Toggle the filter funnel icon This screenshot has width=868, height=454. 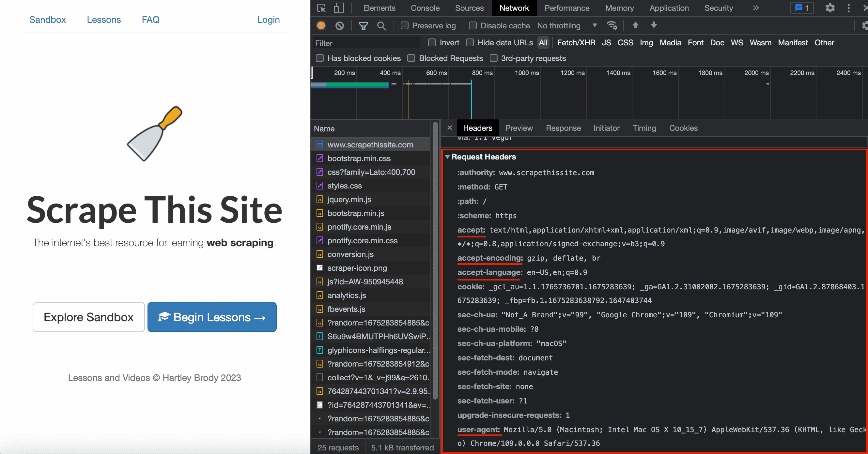coord(363,25)
